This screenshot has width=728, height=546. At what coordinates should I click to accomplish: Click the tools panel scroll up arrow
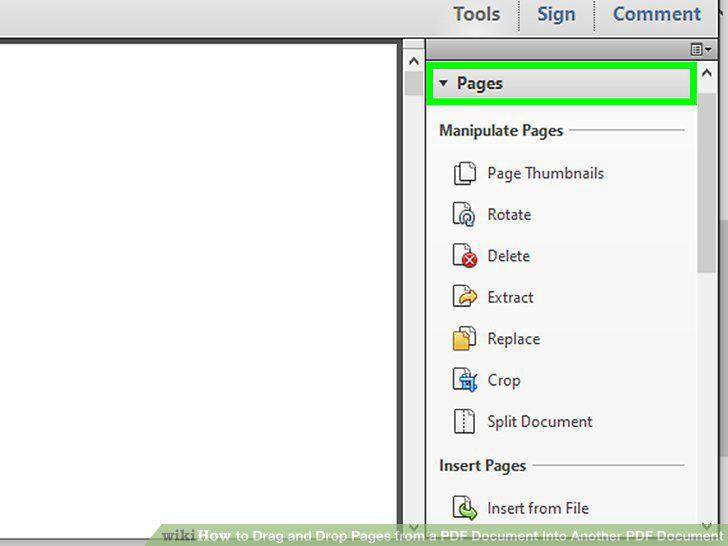click(707, 73)
